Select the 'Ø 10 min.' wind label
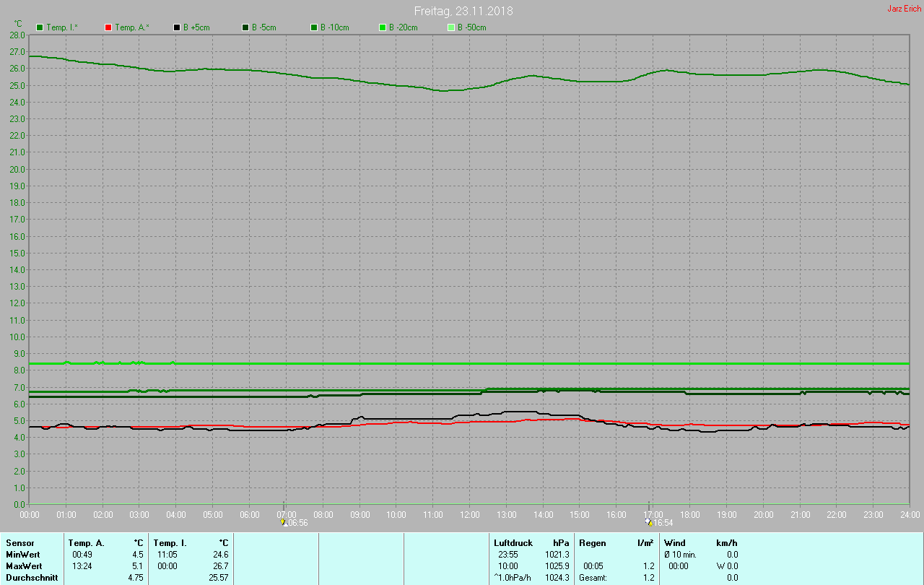924x585 pixels. coord(680,555)
